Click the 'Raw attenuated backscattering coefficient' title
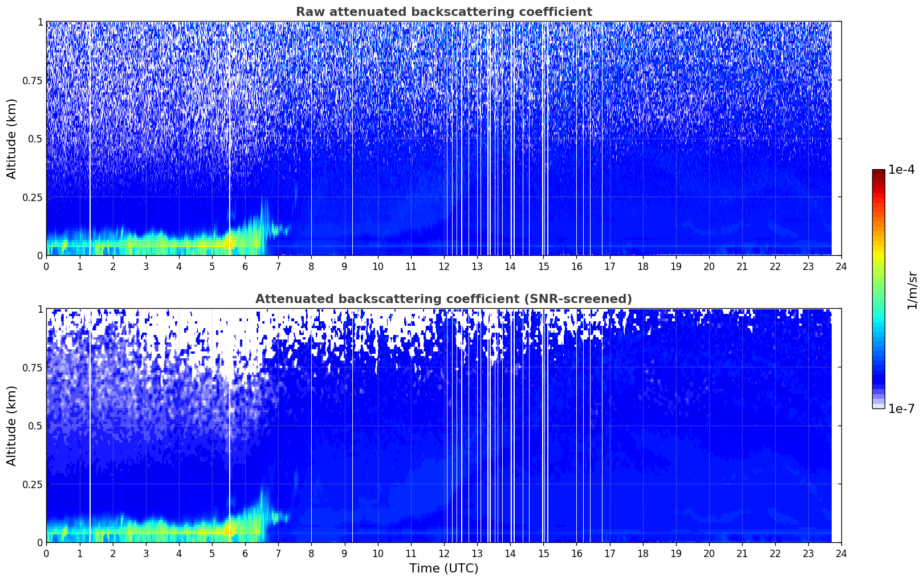Image resolution: width=924 pixels, height=581 pixels. pos(443,12)
